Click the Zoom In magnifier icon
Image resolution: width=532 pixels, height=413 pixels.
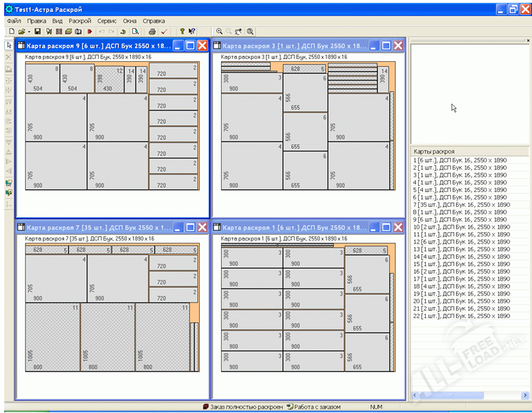pyautogui.click(x=220, y=32)
